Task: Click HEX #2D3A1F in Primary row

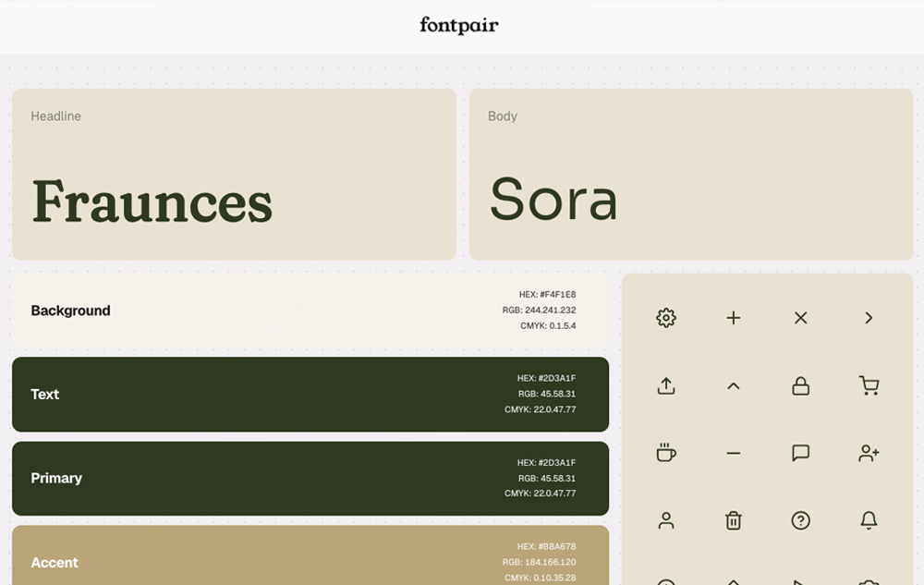Action: 546,463
